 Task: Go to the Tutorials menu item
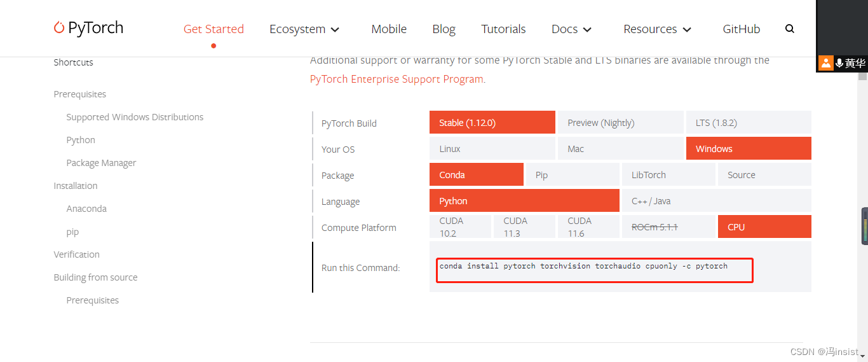click(503, 29)
